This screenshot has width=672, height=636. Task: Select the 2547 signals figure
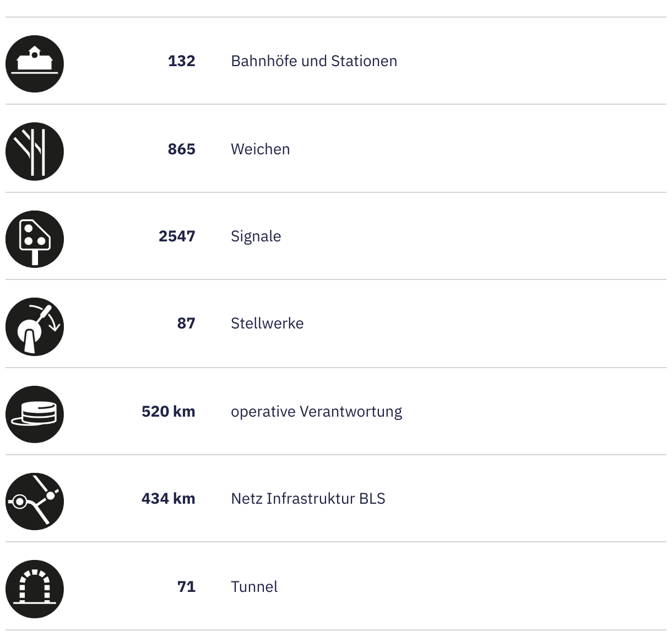[177, 236]
